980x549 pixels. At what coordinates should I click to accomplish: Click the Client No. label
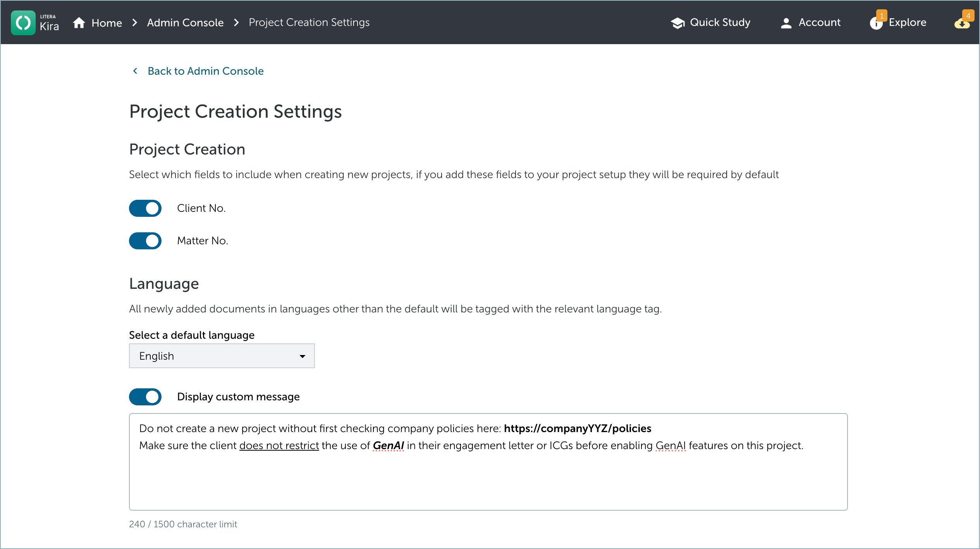pos(201,208)
